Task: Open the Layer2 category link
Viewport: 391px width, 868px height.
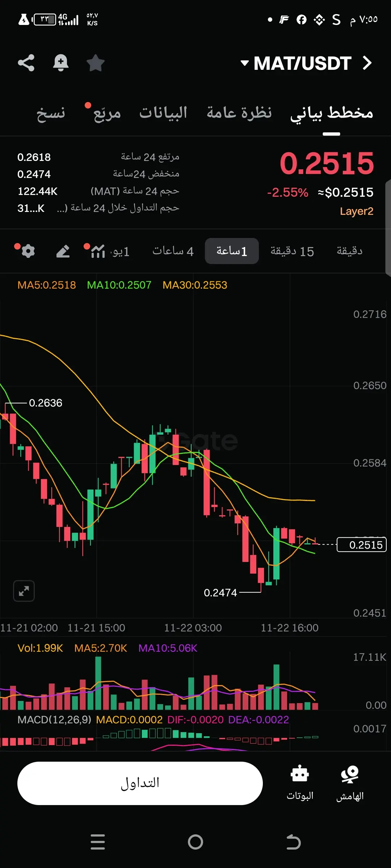Action: [357, 211]
